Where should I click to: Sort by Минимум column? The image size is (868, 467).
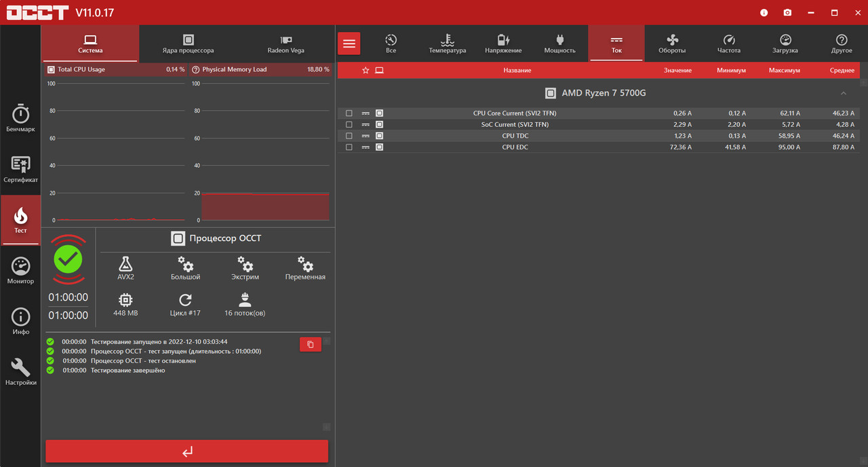(731, 71)
